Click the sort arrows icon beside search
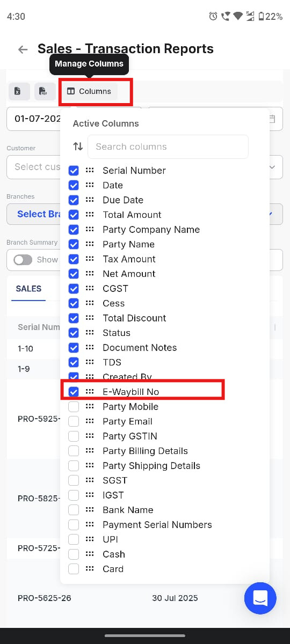 coord(78,147)
